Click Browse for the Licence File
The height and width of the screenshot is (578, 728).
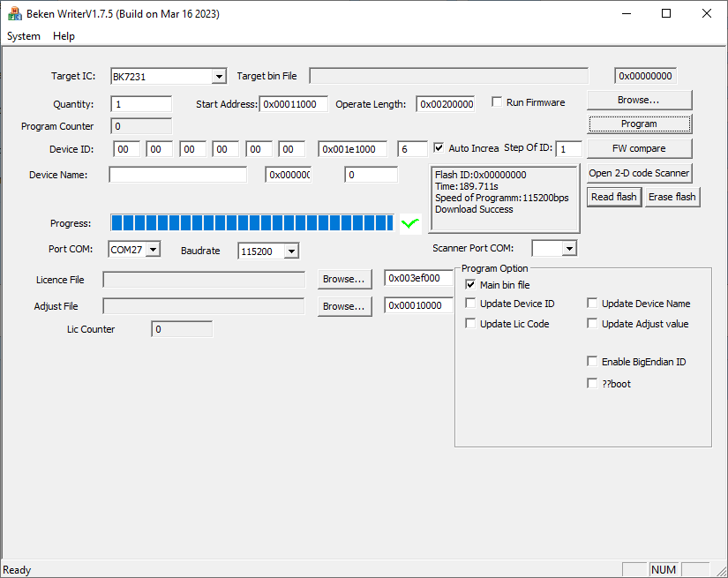coord(343,280)
